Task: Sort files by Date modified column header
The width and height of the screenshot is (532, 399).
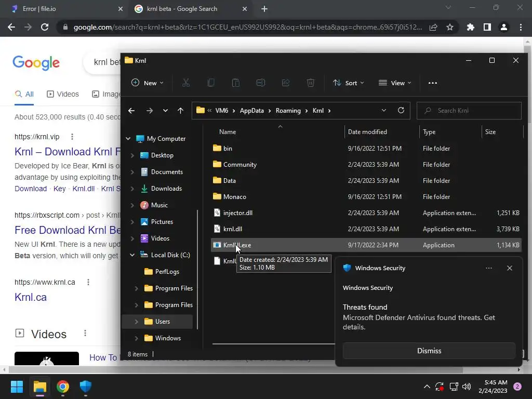Action: [367, 132]
